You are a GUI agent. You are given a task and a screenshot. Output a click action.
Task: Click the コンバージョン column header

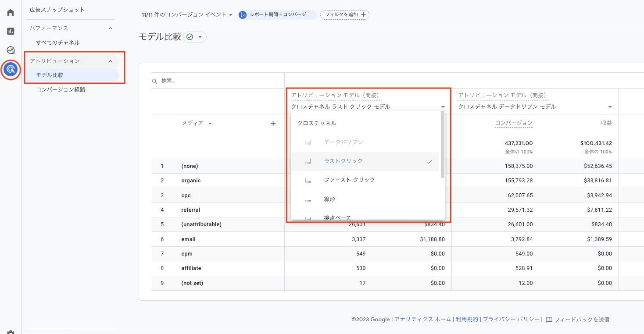click(x=514, y=124)
